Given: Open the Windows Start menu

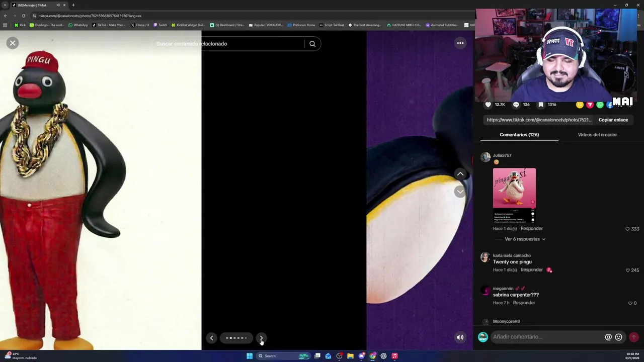Looking at the screenshot, I should [x=250, y=356].
